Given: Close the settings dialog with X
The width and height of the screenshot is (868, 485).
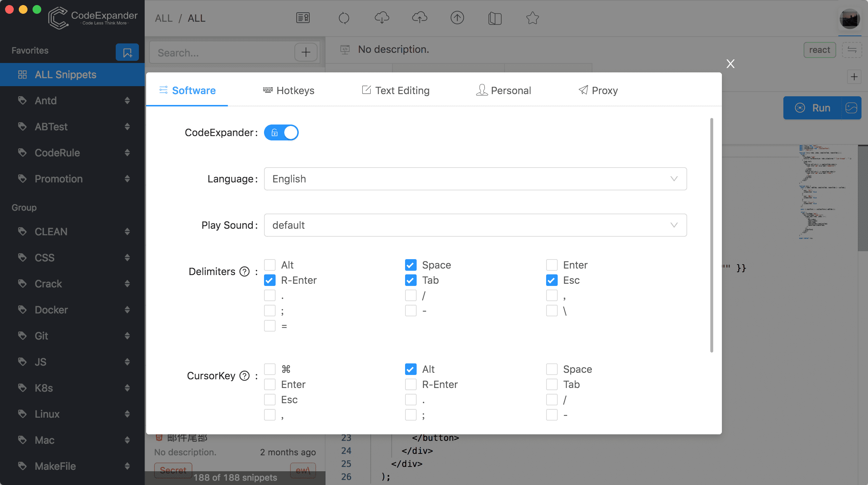Looking at the screenshot, I should point(731,64).
